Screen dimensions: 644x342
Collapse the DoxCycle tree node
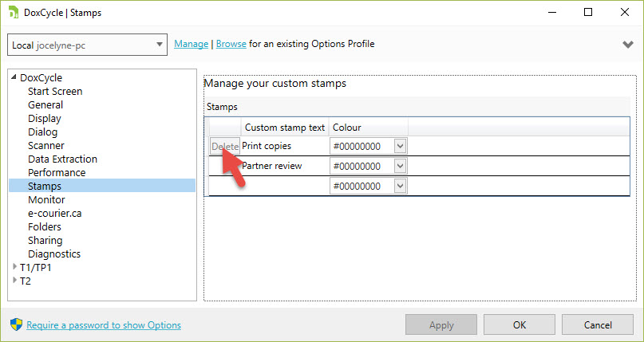(14, 77)
